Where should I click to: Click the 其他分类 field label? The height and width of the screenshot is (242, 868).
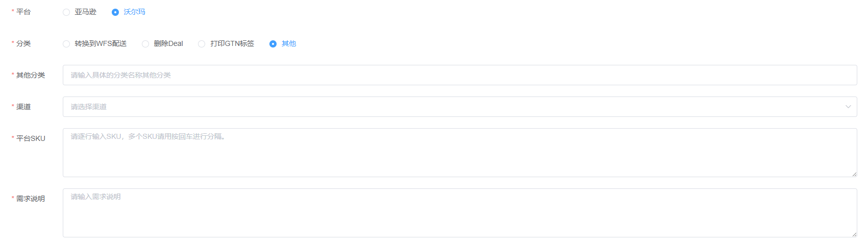(x=31, y=75)
